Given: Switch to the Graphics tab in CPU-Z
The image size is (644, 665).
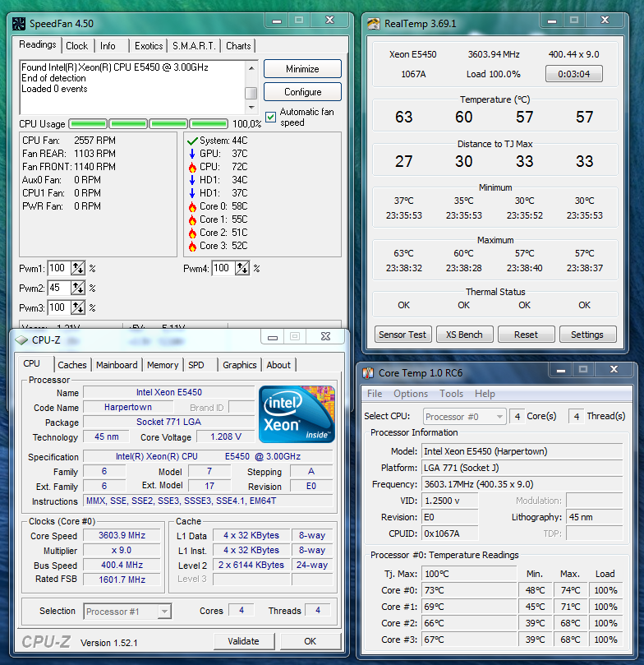Looking at the screenshot, I should point(239,365).
